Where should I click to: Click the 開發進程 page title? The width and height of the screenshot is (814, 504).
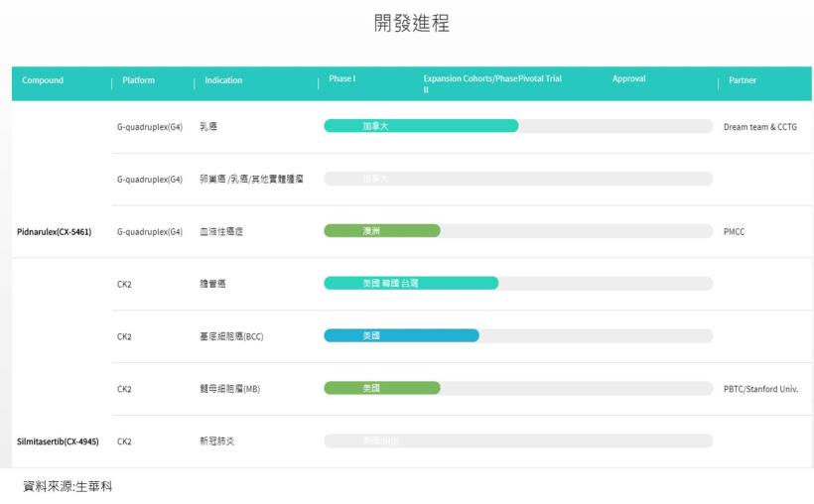point(412,24)
